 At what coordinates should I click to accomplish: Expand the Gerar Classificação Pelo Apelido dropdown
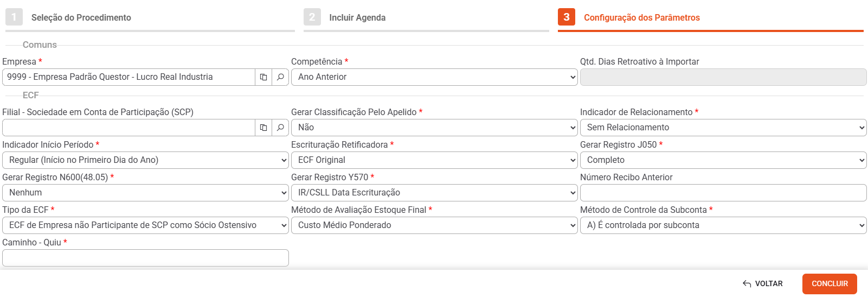434,128
